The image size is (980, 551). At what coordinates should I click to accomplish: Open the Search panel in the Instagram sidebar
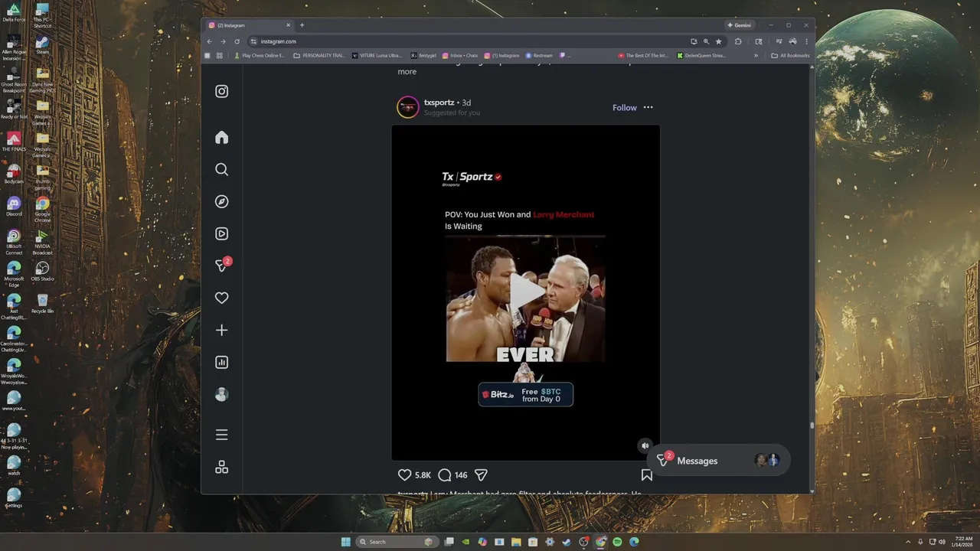tap(221, 169)
